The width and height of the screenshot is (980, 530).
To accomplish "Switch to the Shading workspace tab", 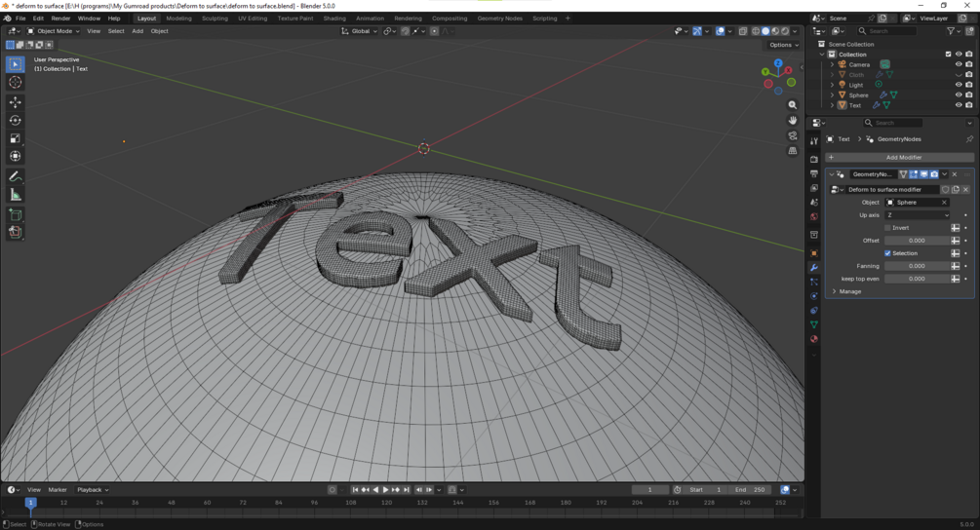I will pos(334,19).
